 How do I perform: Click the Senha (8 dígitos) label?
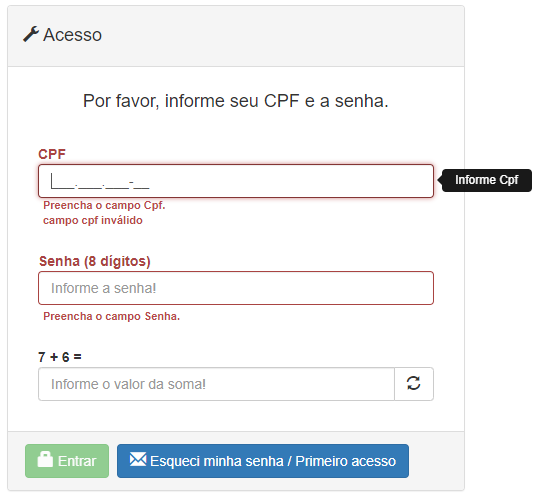94,261
